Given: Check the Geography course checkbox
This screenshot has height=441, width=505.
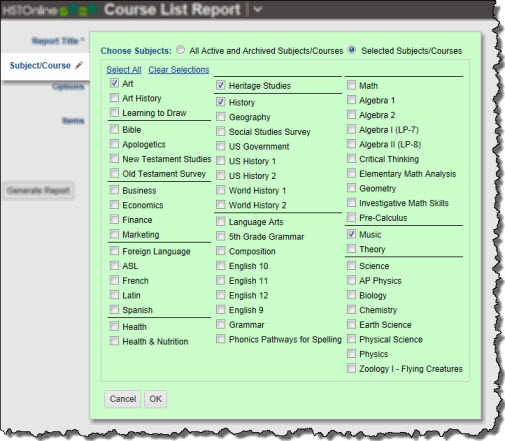Looking at the screenshot, I should pyautogui.click(x=221, y=116).
